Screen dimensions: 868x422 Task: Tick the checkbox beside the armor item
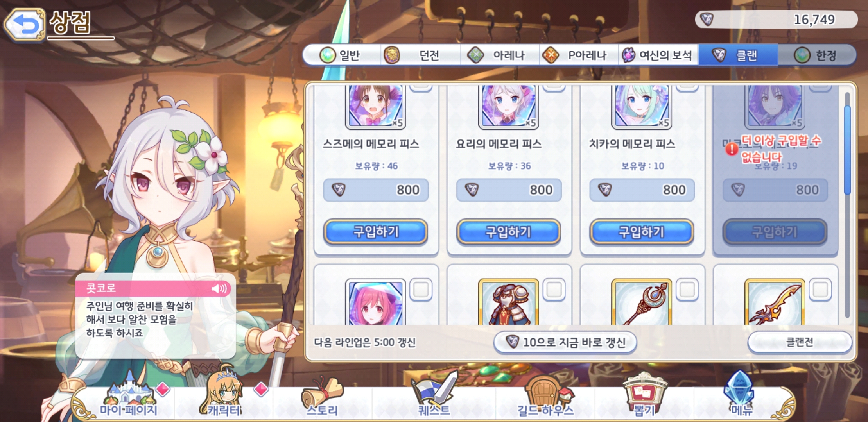click(x=554, y=290)
